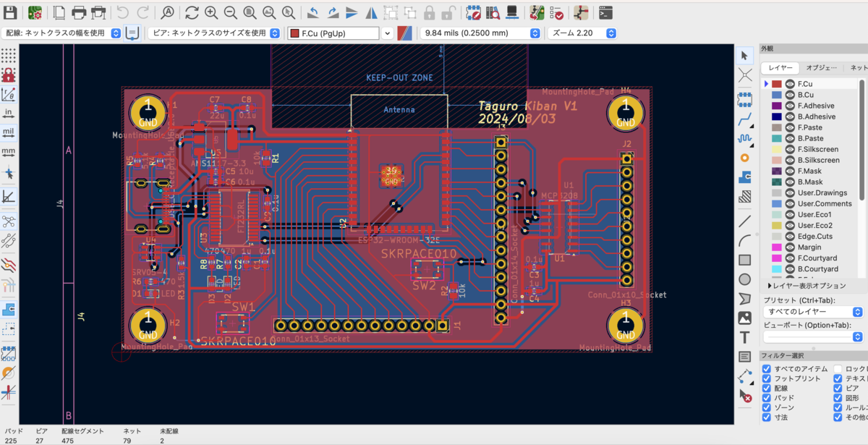Click the Lock padlock icon

pos(429,12)
